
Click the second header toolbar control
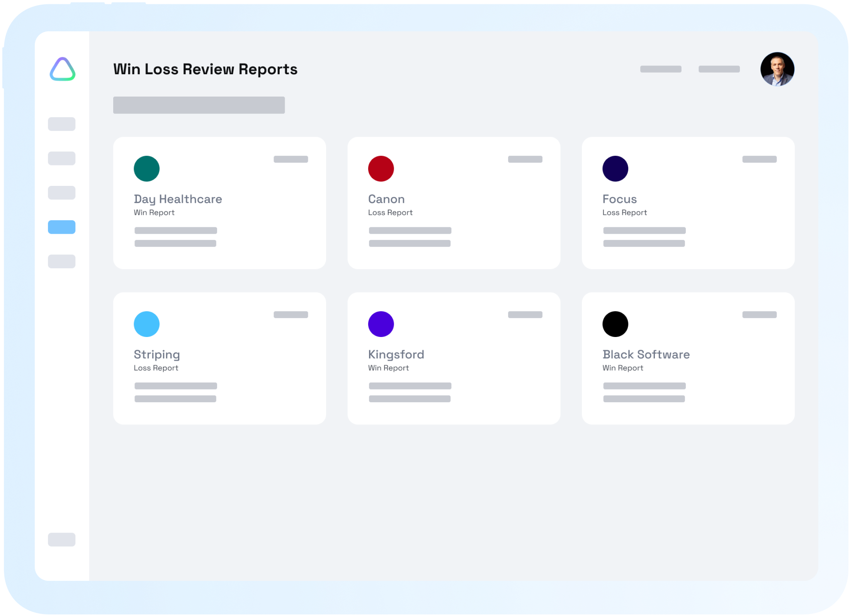pos(719,69)
